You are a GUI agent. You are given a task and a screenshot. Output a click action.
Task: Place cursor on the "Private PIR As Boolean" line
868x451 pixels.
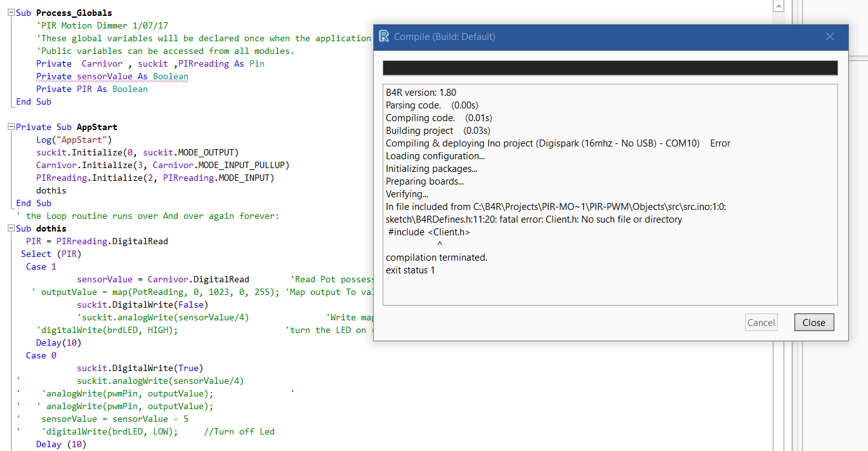point(92,89)
